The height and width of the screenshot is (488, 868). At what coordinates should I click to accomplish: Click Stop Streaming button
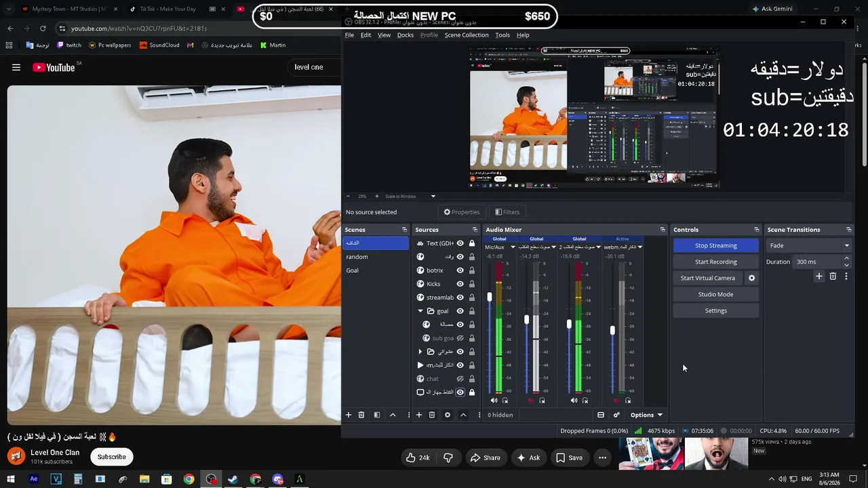tap(715, 245)
